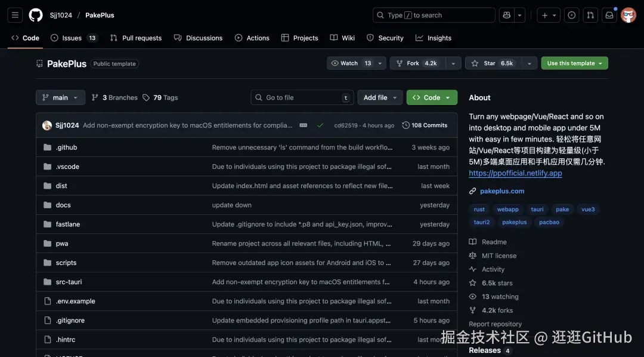This screenshot has height=357, width=644.
Task: Select the tauri topic tag
Action: (537, 210)
